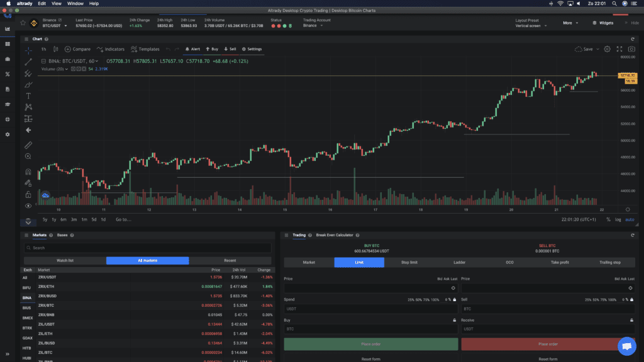Select the Stop limit order tab
Image resolution: width=644 pixels, height=362 pixels.
(x=409, y=262)
